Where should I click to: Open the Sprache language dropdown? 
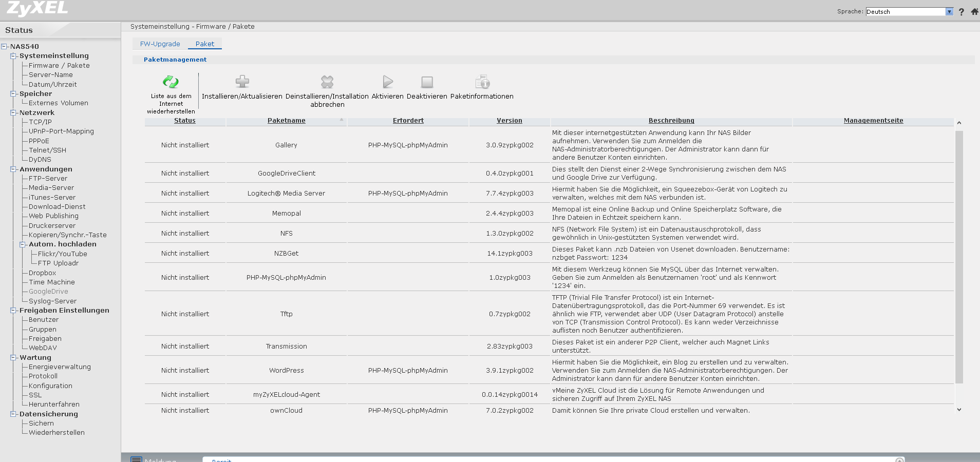[x=909, y=11]
